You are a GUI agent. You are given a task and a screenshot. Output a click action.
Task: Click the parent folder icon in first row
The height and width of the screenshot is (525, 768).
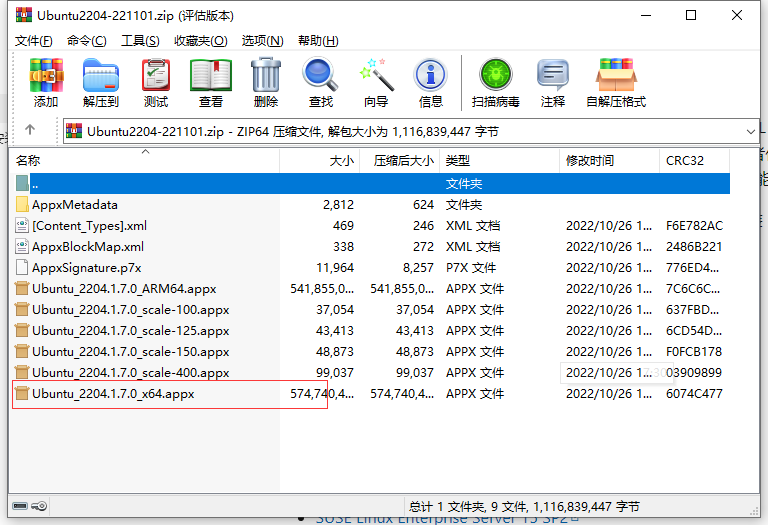(22, 183)
